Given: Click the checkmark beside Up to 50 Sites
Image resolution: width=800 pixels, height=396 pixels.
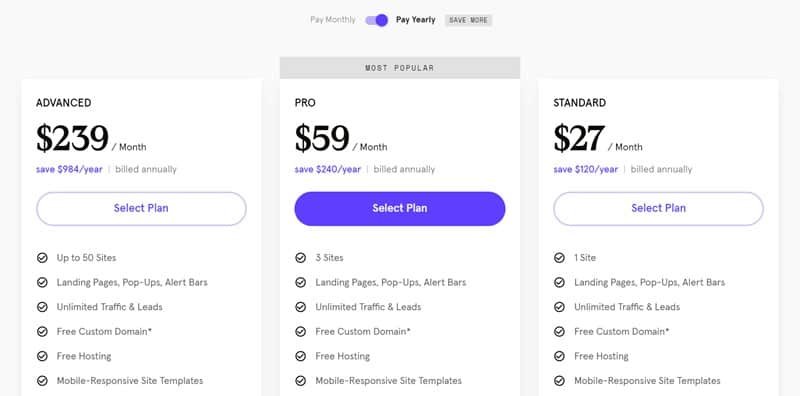Looking at the screenshot, I should [x=42, y=258].
